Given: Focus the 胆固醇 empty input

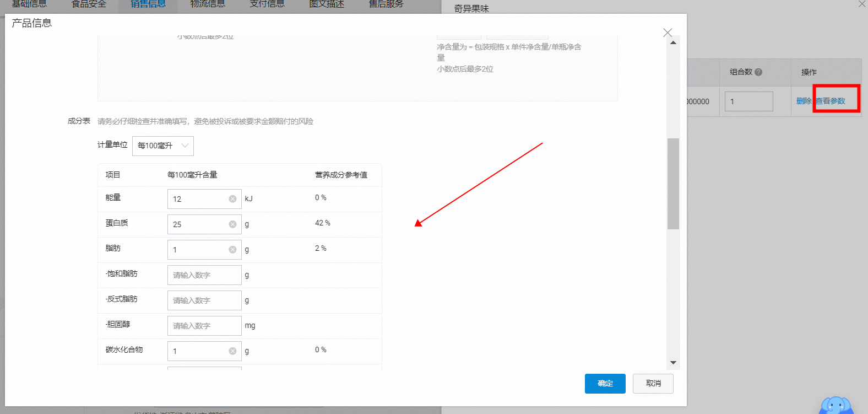Looking at the screenshot, I should click(204, 326).
